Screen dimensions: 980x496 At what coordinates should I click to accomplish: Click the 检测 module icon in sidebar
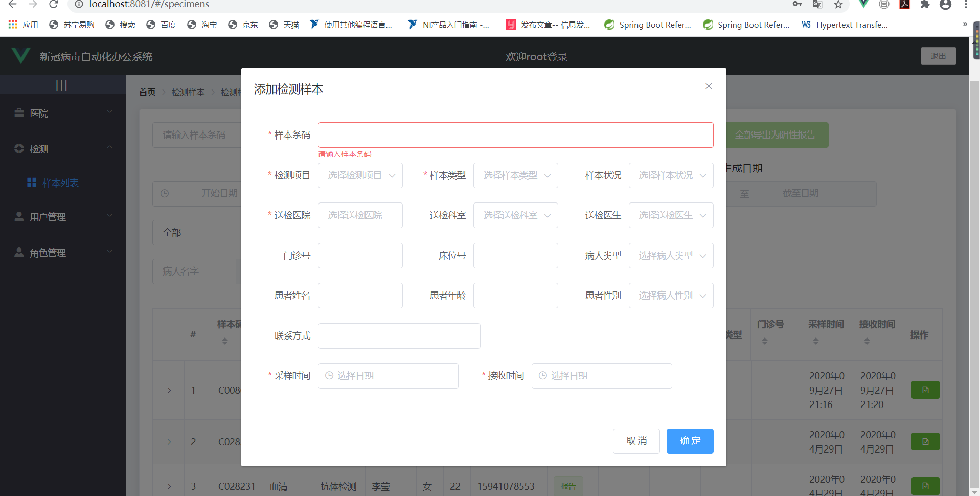tap(19, 149)
